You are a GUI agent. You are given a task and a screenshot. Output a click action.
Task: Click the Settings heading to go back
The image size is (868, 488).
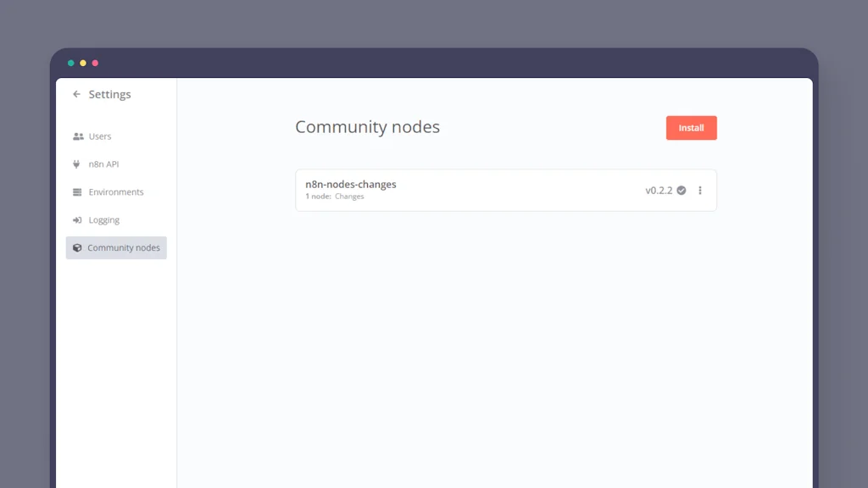click(x=110, y=94)
